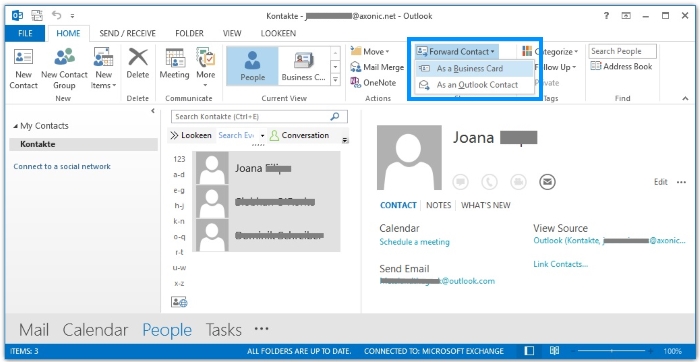Open the More communicate options

[x=205, y=68]
